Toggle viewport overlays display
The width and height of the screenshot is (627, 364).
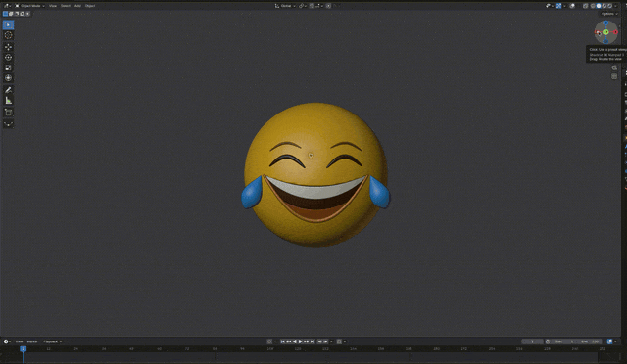572,6
